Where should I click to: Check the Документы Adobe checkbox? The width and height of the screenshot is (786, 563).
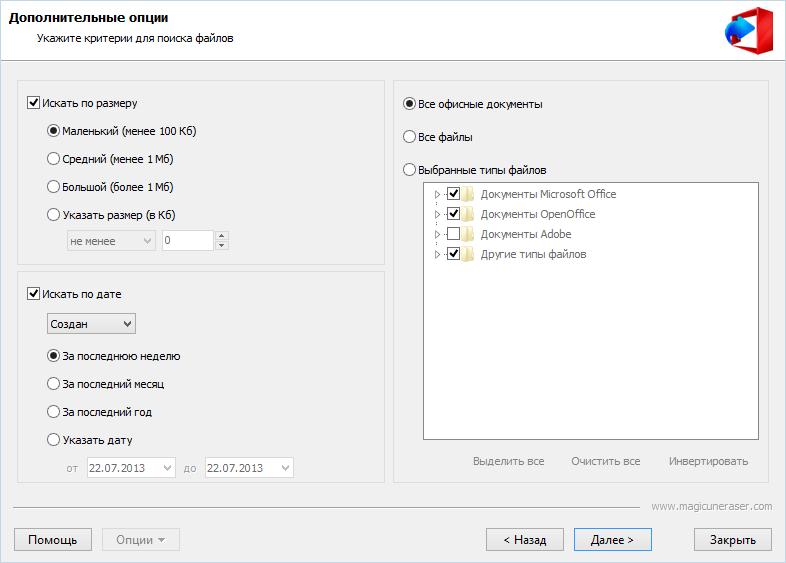[453, 234]
